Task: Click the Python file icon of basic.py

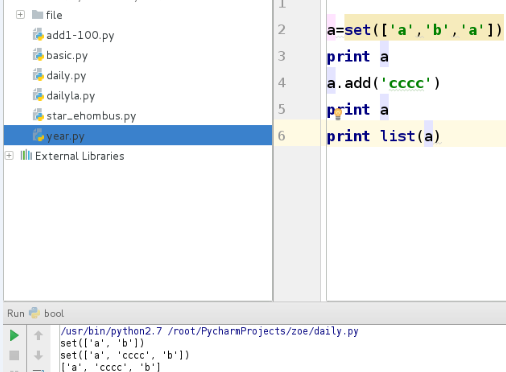Action: (38, 55)
